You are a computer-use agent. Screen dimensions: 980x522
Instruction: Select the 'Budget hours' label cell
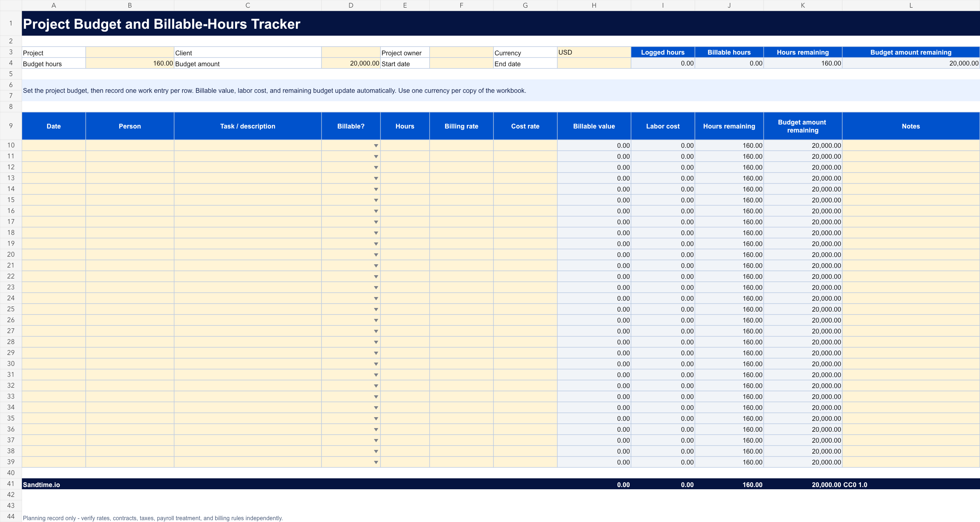(53, 63)
